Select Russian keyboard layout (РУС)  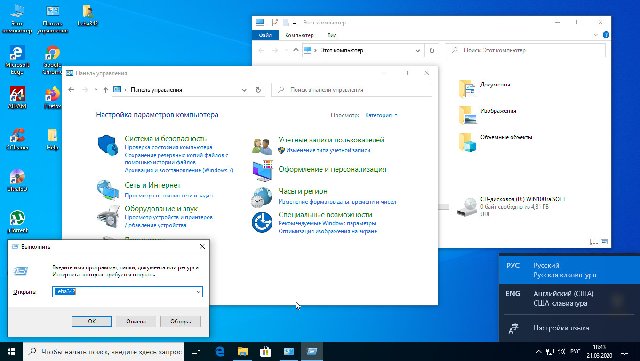(x=569, y=270)
